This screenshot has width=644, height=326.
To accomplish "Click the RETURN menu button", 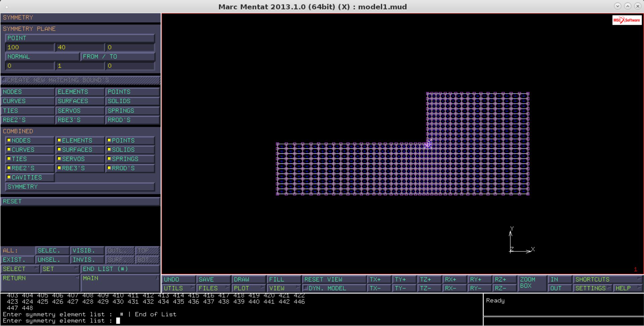I will point(40,283).
